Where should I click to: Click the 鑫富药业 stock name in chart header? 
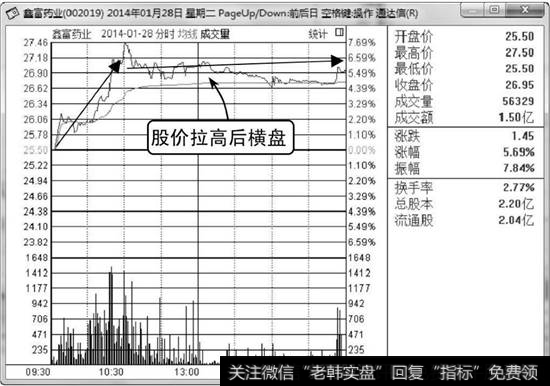(x=72, y=34)
